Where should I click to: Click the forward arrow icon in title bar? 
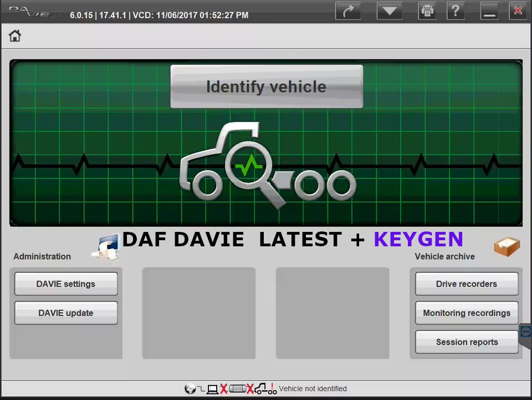tap(348, 11)
